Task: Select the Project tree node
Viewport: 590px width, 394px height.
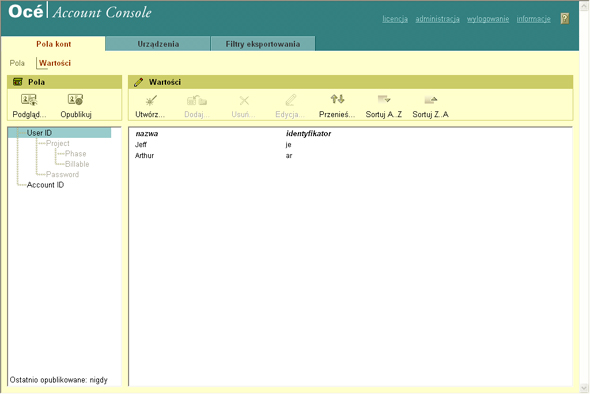Action: coord(58,143)
